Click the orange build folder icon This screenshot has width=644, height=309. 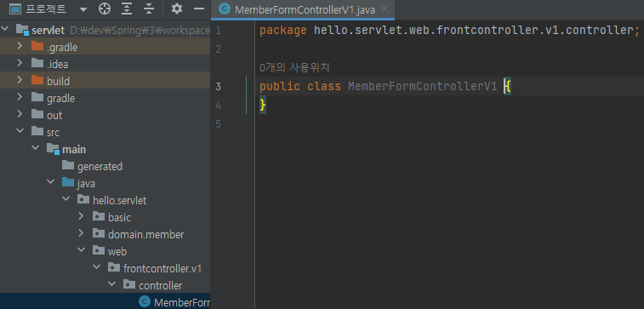pos(37,81)
